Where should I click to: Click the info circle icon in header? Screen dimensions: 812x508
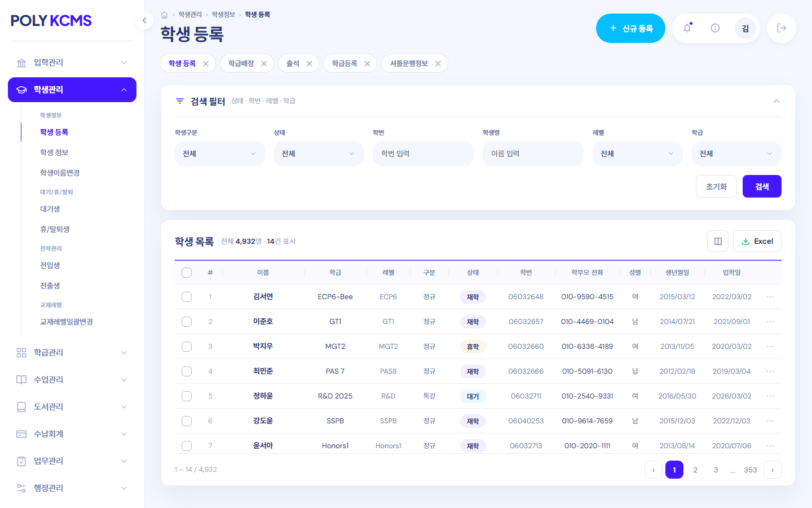pos(715,28)
